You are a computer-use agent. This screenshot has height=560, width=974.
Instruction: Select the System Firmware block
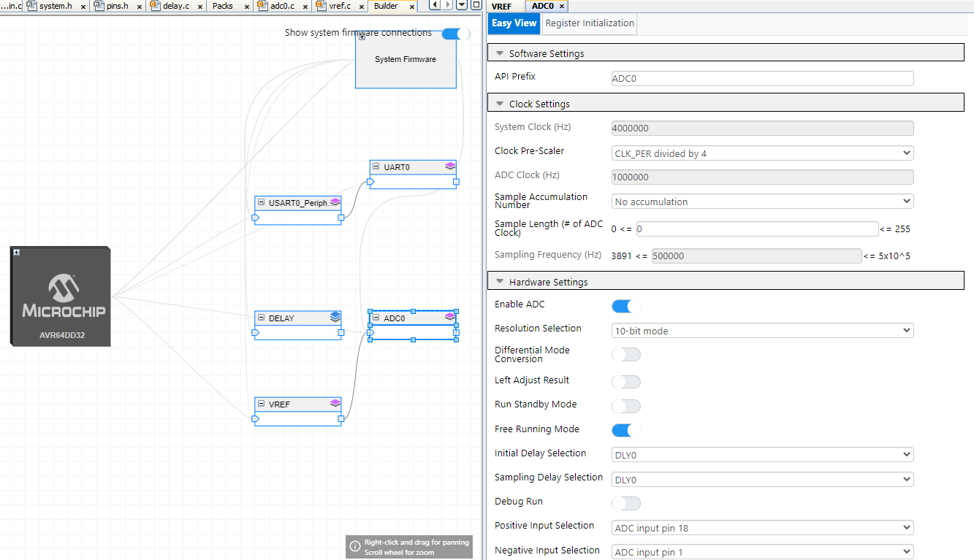406,59
